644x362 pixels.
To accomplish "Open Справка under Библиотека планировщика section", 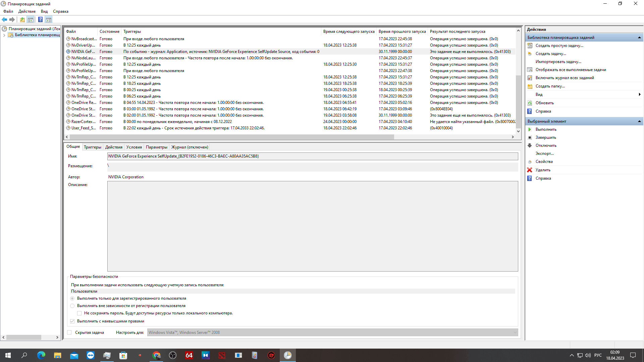I will coord(543,111).
